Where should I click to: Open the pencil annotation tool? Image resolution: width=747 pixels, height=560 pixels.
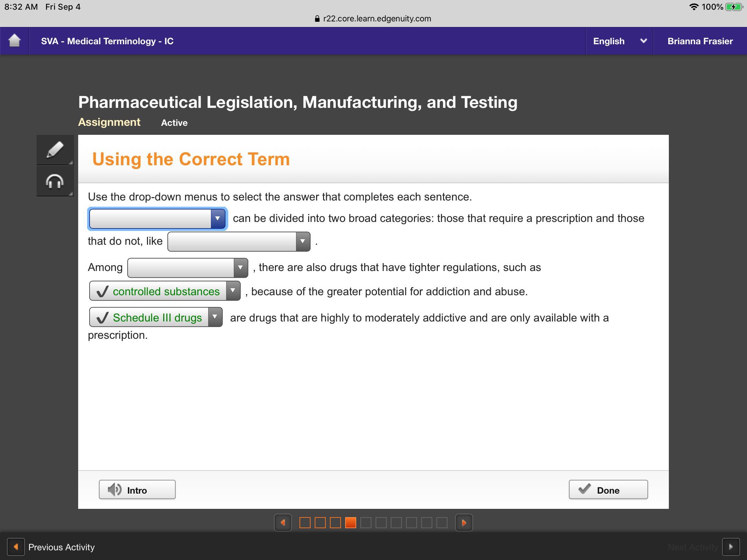55,150
